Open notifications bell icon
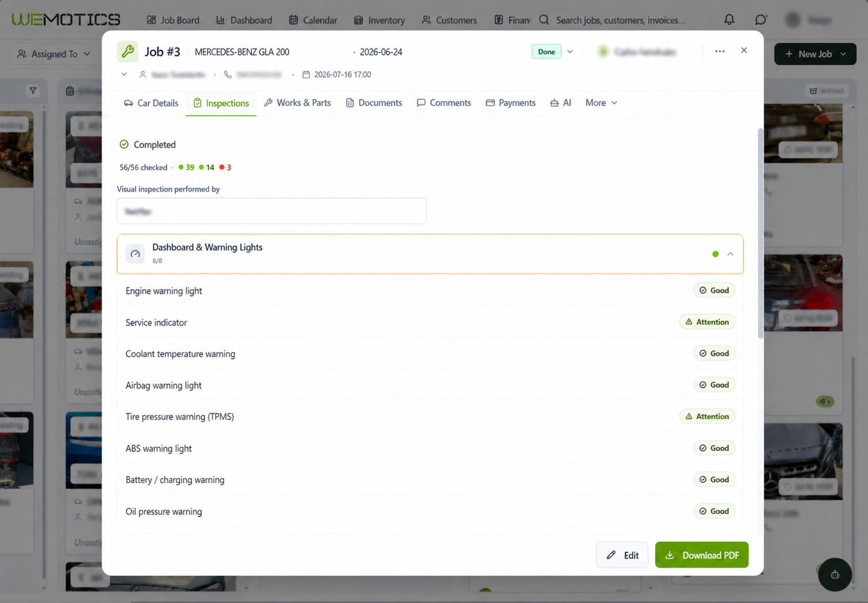The width and height of the screenshot is (868, 603). (729, 20)
